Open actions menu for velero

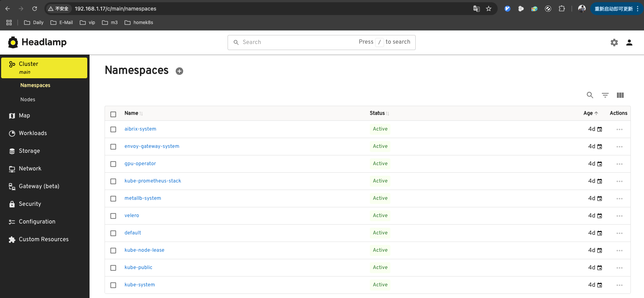click(620, 216)
